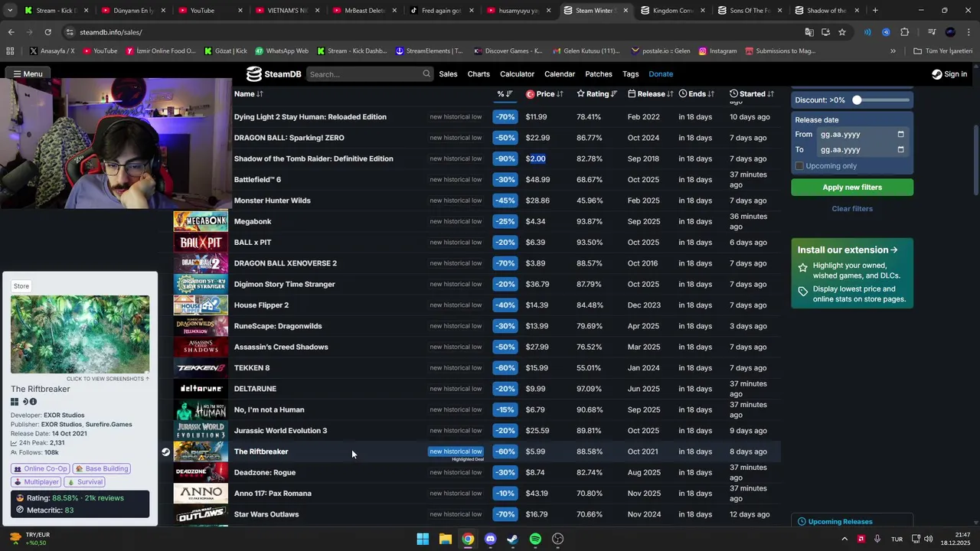
Task: Open the Sales nav item
Action: click(448, 74)
